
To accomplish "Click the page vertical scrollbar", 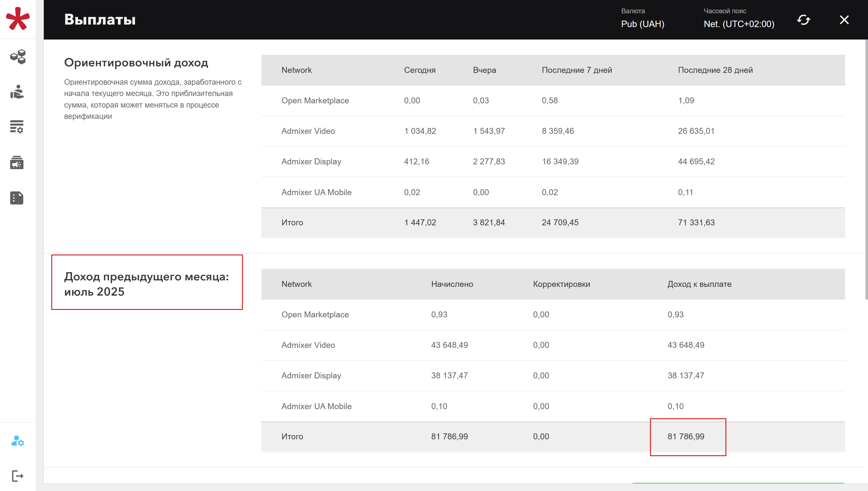I will [x=866, y=169].
